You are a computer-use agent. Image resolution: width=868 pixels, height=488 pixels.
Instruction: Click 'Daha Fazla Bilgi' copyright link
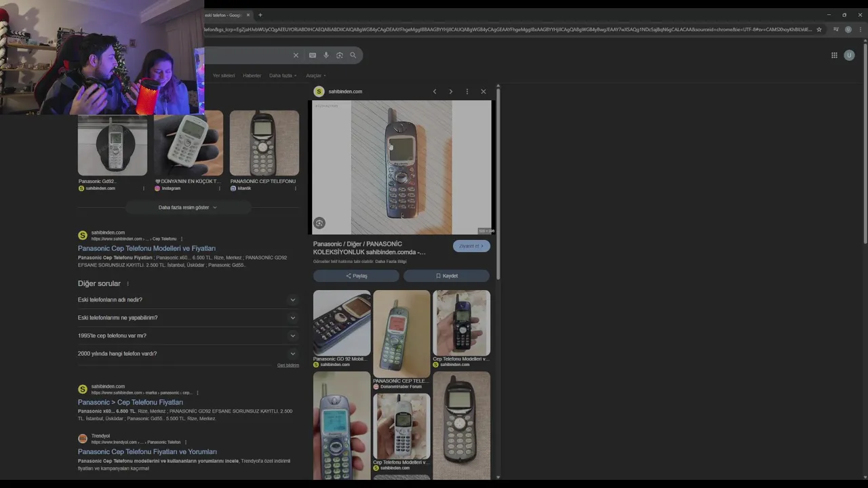(x=391, y=262)
